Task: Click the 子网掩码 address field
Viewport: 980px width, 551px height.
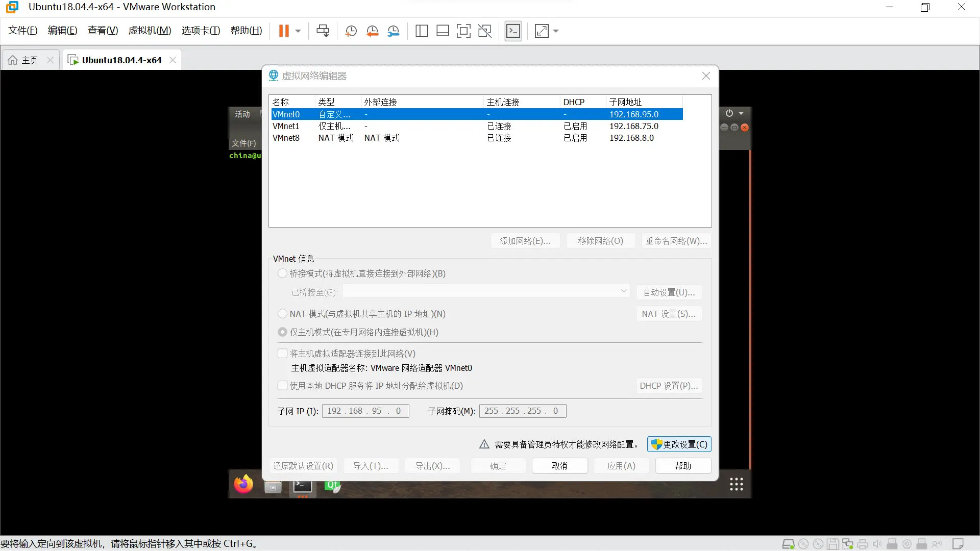Action: pos(523,411)
